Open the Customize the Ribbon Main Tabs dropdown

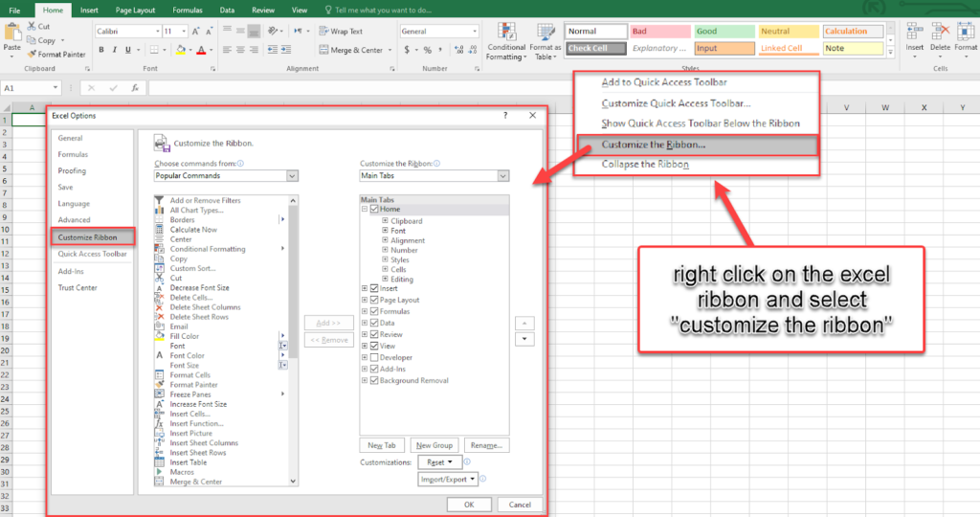pos(502,176)
